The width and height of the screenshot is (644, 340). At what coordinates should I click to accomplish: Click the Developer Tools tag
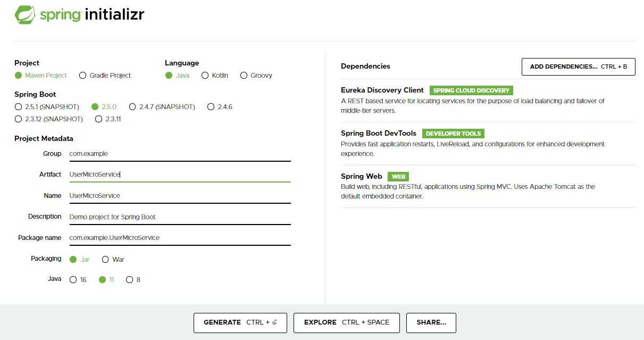pyautogui.click(x=453, y=134)
